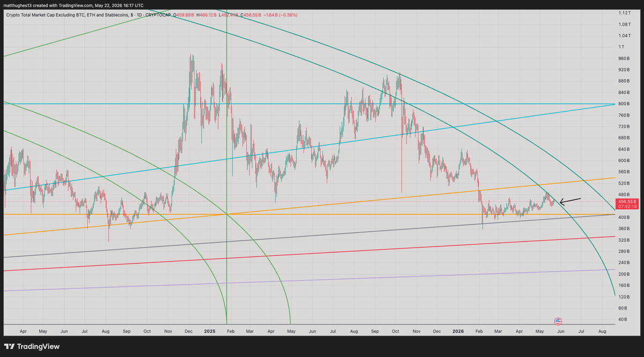The height and width of the screenshot is (357, 644).
Task: Click the 960B price axis label
Action: tap(623, 58)
